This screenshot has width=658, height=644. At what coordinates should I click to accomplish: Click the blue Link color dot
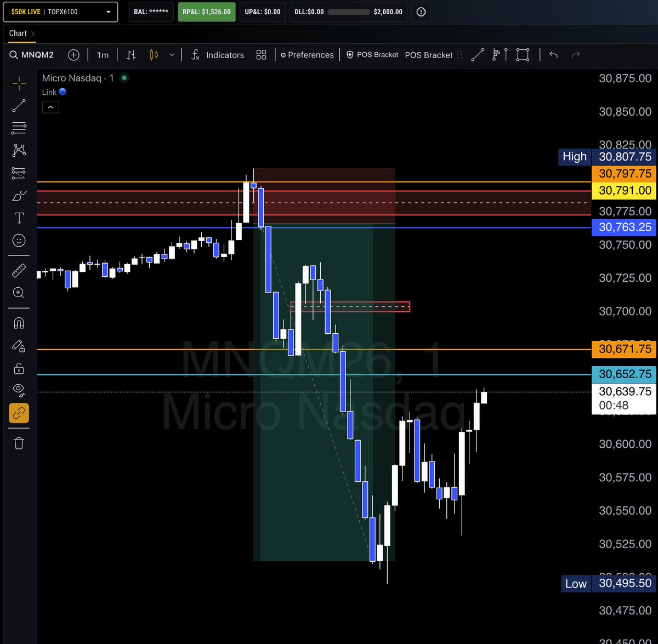63,92
